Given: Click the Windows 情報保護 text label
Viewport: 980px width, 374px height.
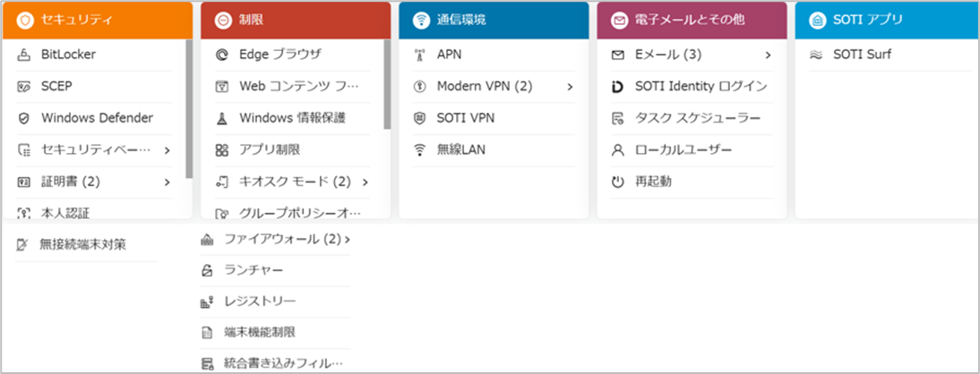Looking at the screenshot, I should (x=293, y=118).
